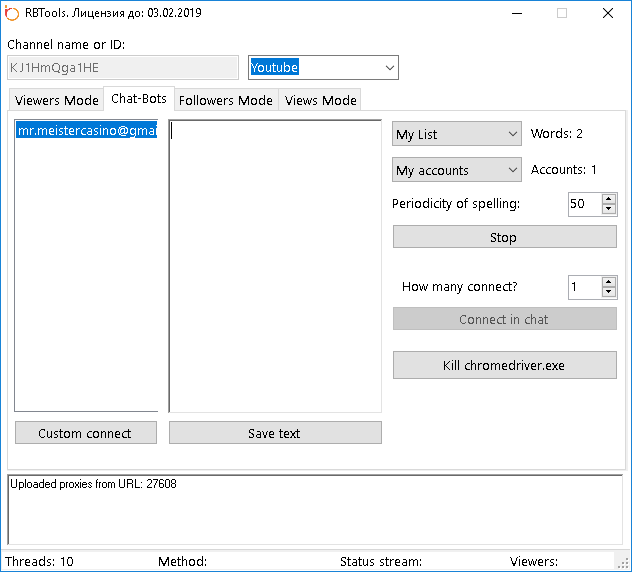The height and width of the screenshot is (572, 632).
Task: Click the Kill chromedriver.exe button
Action: click(504, 365)
